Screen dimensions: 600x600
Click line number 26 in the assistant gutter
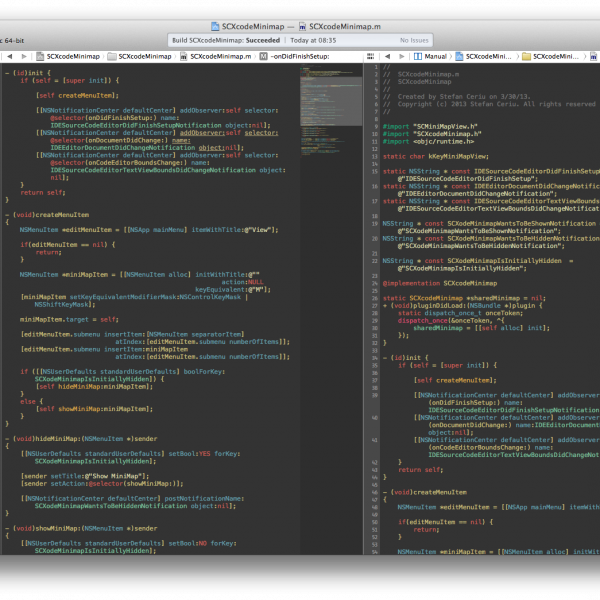(x=375, y=298)
